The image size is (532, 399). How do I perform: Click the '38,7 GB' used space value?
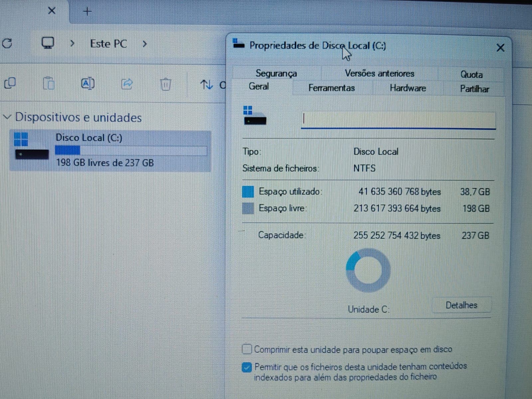pyautogui.click(x=475, y=192)
